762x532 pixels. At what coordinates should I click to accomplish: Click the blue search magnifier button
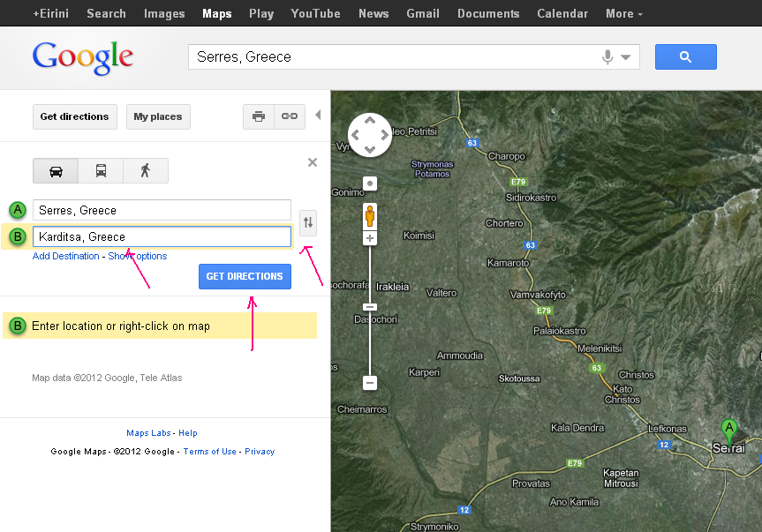[x=685, y=56]
